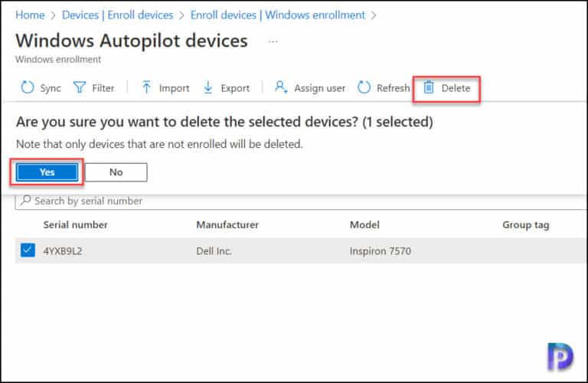Viewport: 588px width, 383px height.
Task: Sort by Group tag column header
Action: point(526,225)
